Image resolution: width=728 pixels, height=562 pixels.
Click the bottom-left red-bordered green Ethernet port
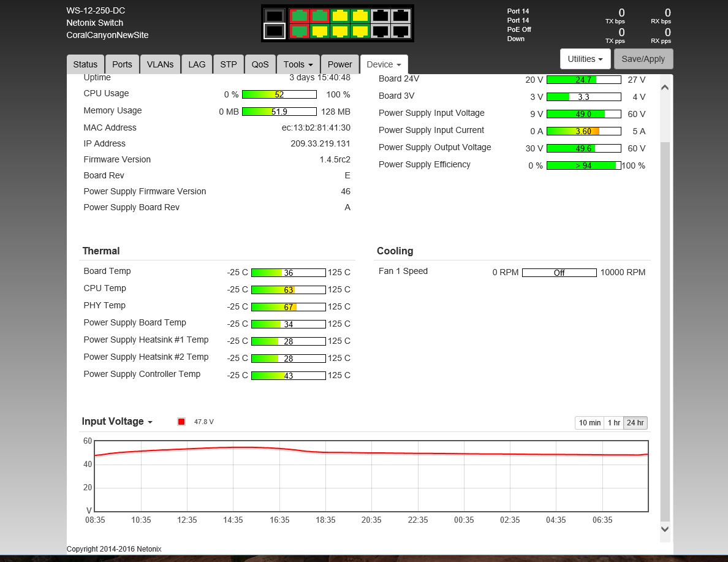point(300,31)
